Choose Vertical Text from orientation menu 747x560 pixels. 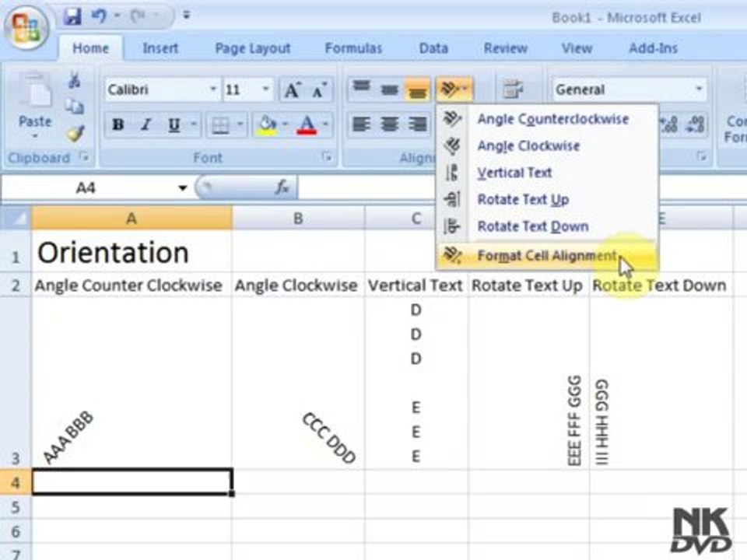(x=547, y=173)
